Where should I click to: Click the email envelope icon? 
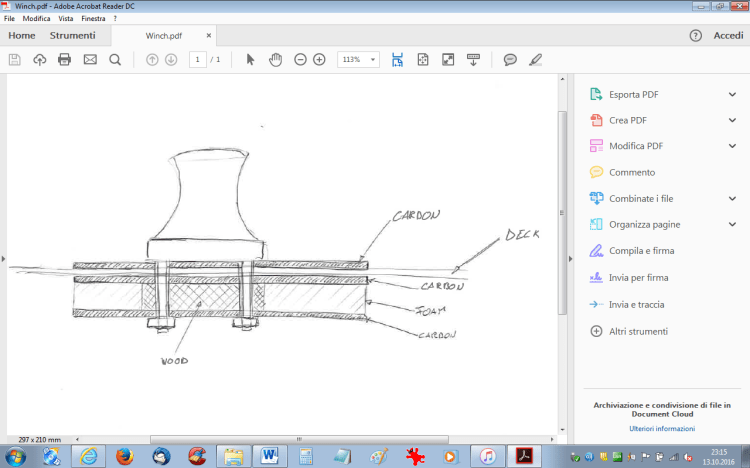pos(90,60)
